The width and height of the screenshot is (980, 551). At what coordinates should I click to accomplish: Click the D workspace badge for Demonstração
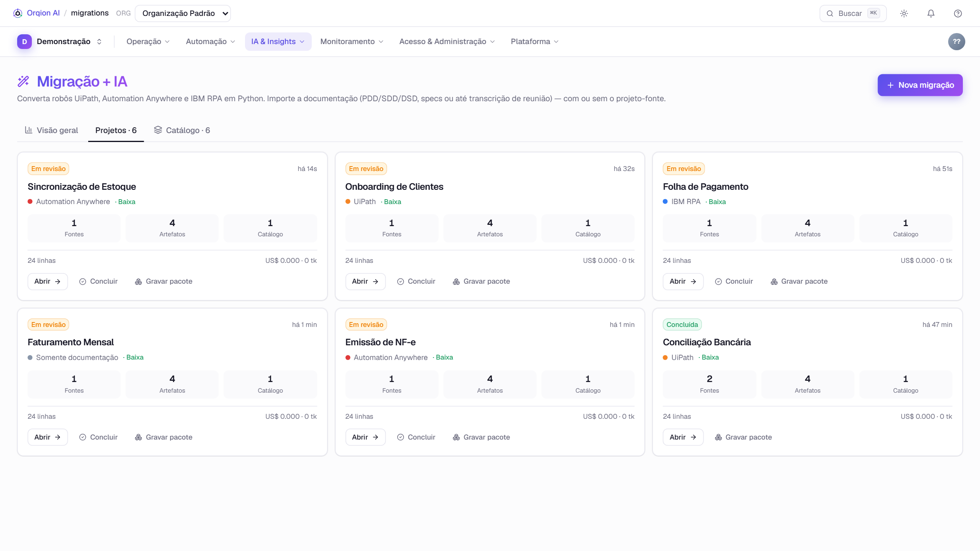pos(24,42)
